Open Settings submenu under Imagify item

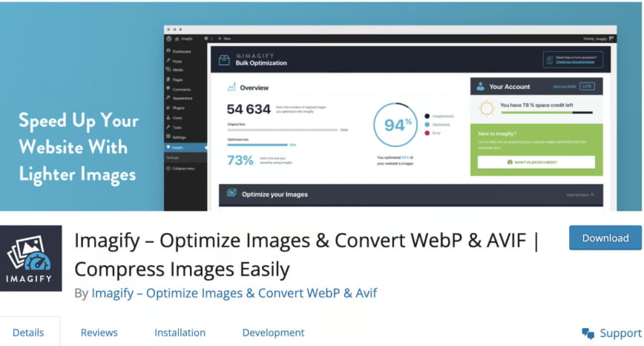pyautogui.click(x=172, y=158)
